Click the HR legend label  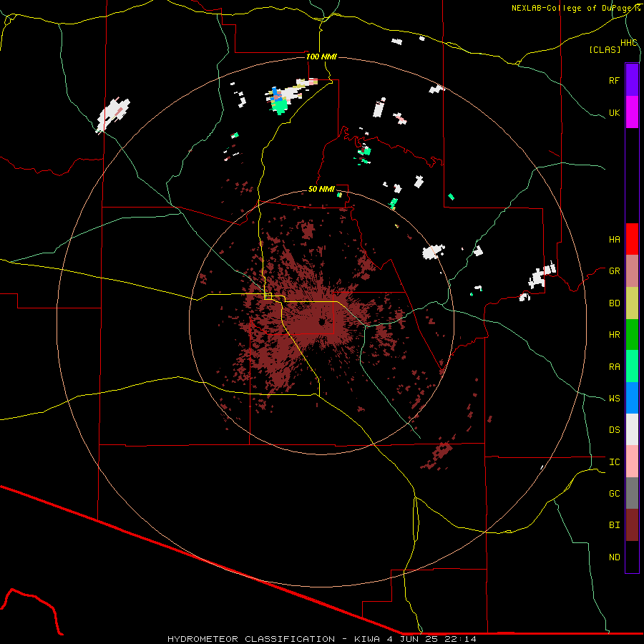tap(614, 335)
